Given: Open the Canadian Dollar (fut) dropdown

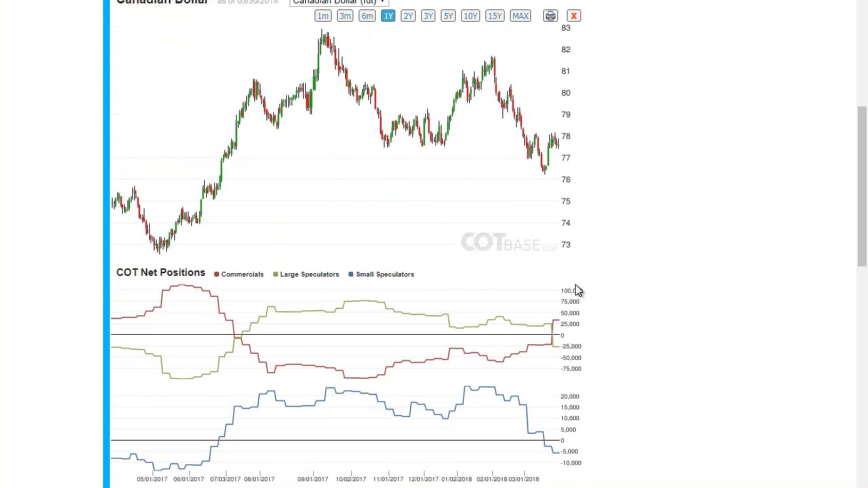Looking at the screenshot, I should (x=338, y=2).
